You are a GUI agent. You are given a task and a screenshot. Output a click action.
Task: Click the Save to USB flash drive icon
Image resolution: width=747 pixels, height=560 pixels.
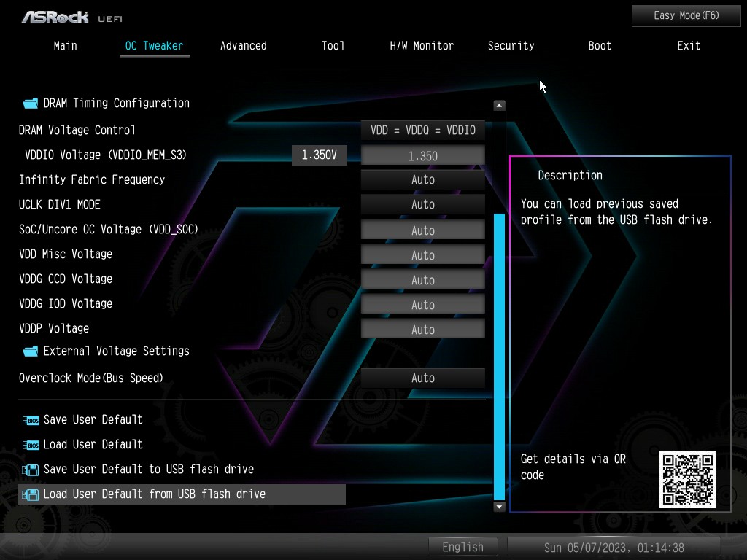[x=31, y=470]
